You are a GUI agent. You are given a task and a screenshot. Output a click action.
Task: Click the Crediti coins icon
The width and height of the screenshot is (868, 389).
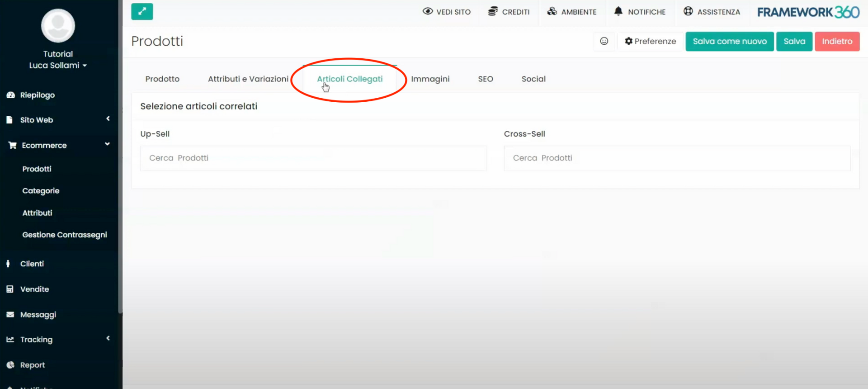(493, 11)
